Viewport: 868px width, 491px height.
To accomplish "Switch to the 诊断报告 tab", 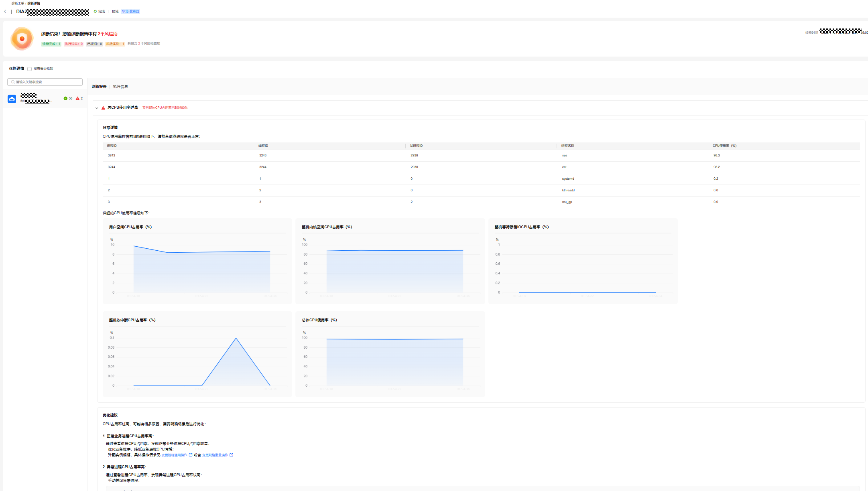I will (99, 87).
